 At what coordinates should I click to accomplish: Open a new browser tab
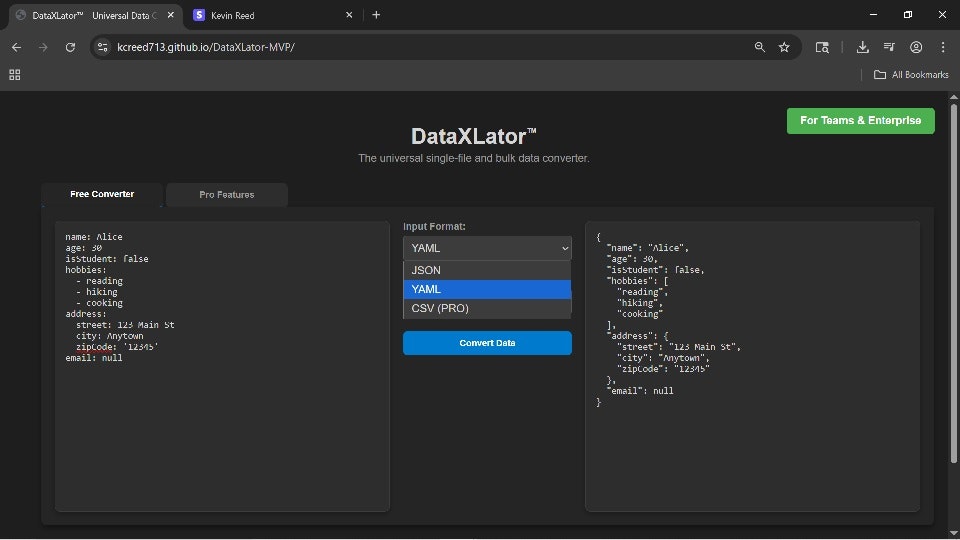pos(376,15)
